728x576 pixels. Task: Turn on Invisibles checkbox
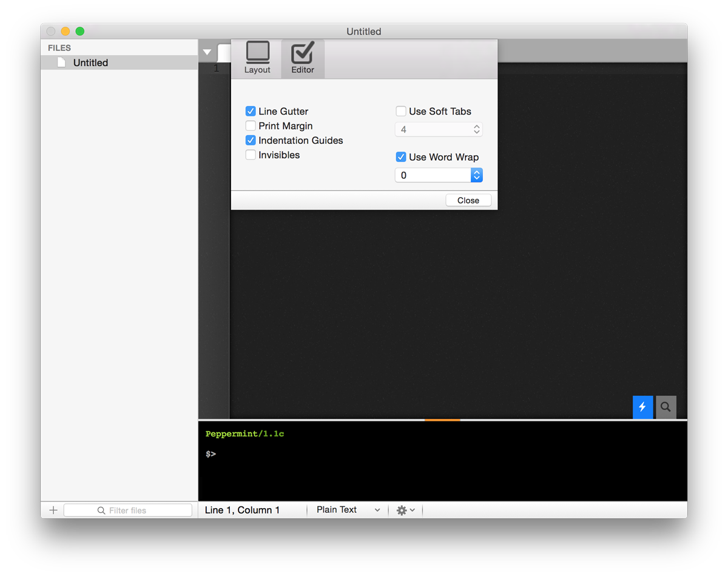tap(250, 155)
